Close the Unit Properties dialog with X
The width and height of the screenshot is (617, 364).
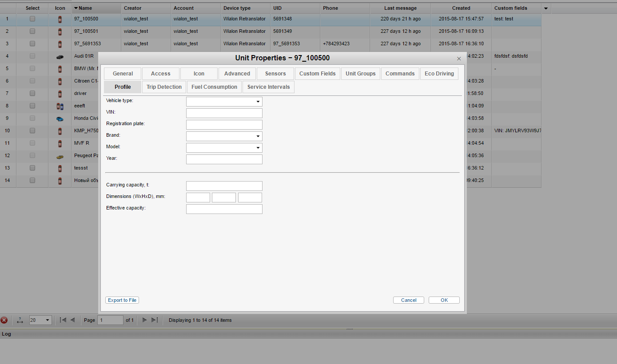pos(459,59)
